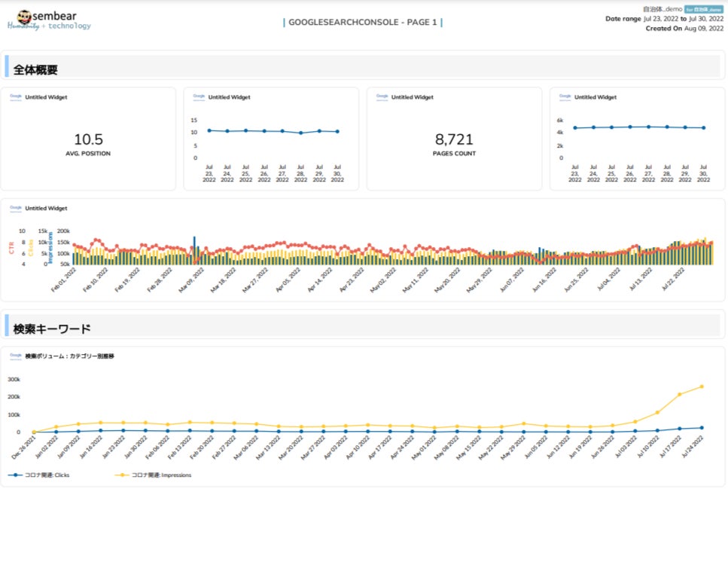Click the Google icon on the Avg. Position widget
The width and height of the screenshot is (728, 562).
click(16, 96)
